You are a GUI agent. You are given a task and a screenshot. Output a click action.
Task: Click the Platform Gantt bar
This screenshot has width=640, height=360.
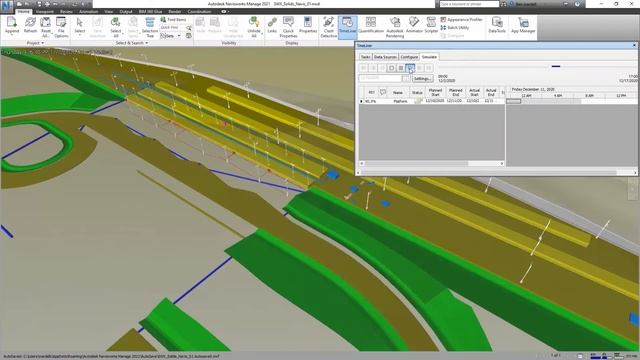pyautogui.click(x=513, y=101)
